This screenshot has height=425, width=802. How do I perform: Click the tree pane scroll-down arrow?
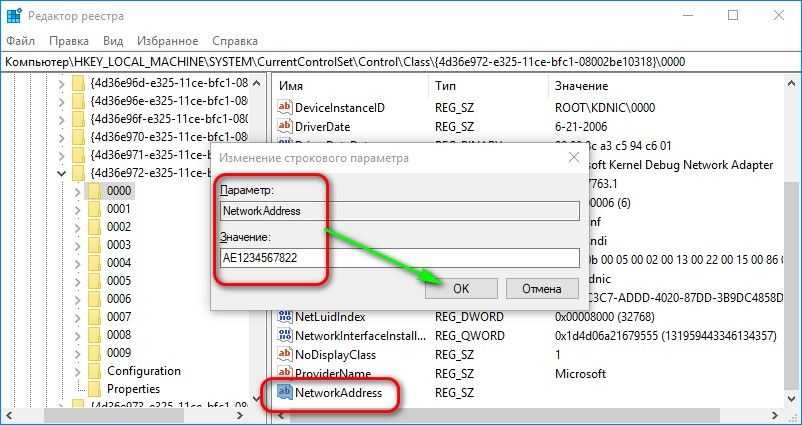[x=257, y=397]
